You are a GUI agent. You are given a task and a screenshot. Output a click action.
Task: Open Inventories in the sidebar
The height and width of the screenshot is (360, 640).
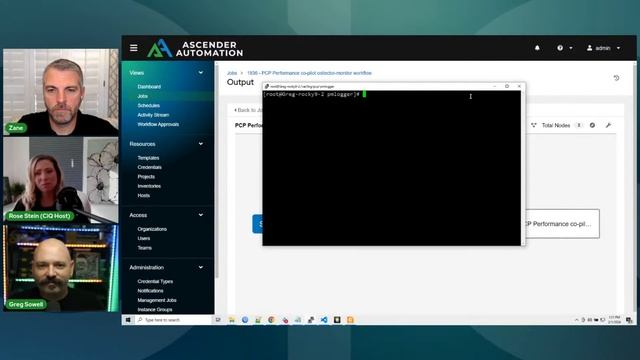tap(149, 186)
